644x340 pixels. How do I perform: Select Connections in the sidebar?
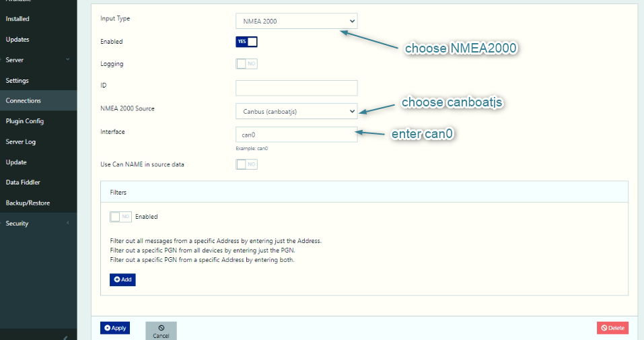coord(38,101)
